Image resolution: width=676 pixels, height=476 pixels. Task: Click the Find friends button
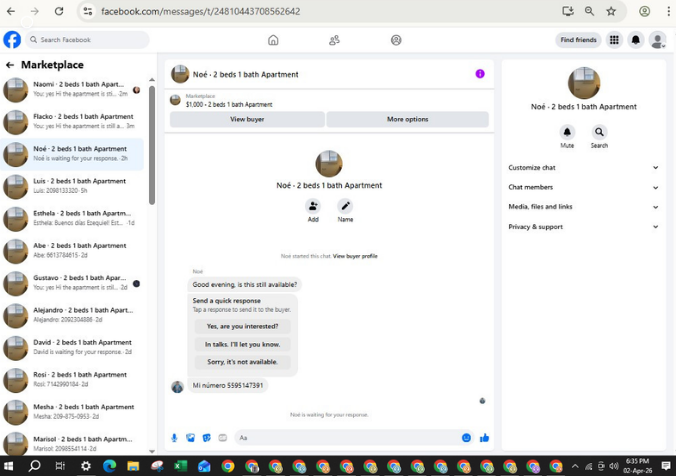578,40
